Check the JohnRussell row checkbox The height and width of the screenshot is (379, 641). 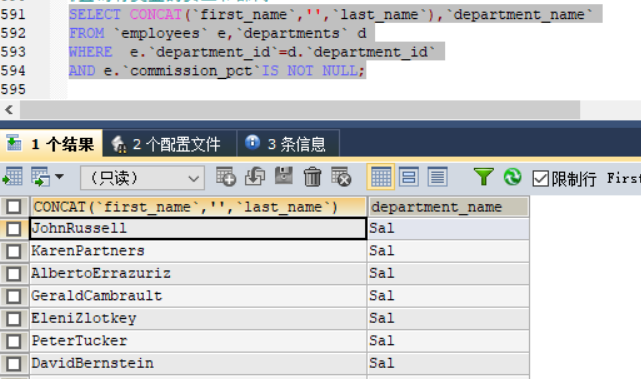point(14,229)
